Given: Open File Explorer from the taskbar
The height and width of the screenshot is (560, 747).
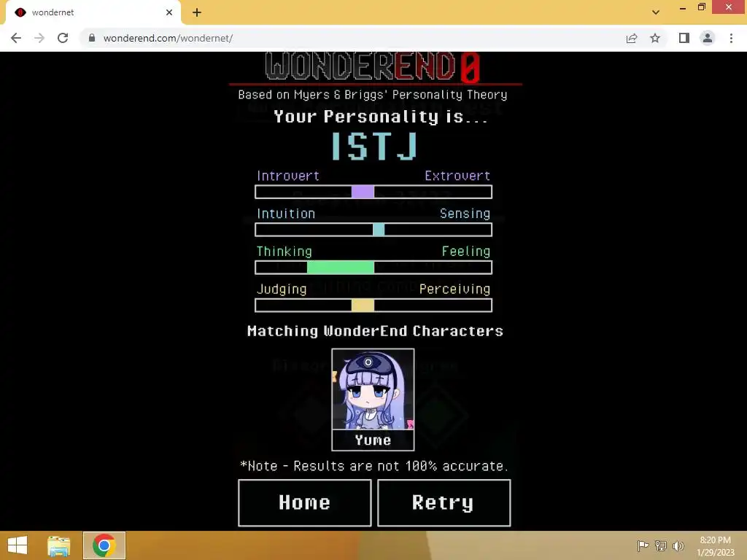Looking at the screenshot, I should (x=59, y=545).
